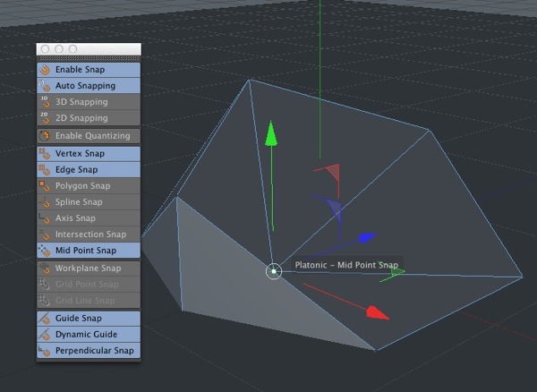Click the circled mid point snap marker

(274, 270)
